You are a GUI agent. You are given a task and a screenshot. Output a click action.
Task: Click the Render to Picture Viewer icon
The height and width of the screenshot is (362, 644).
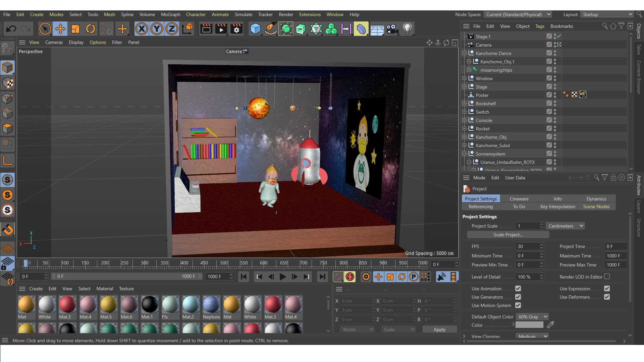pyautogui.click(x=221, y=28)
